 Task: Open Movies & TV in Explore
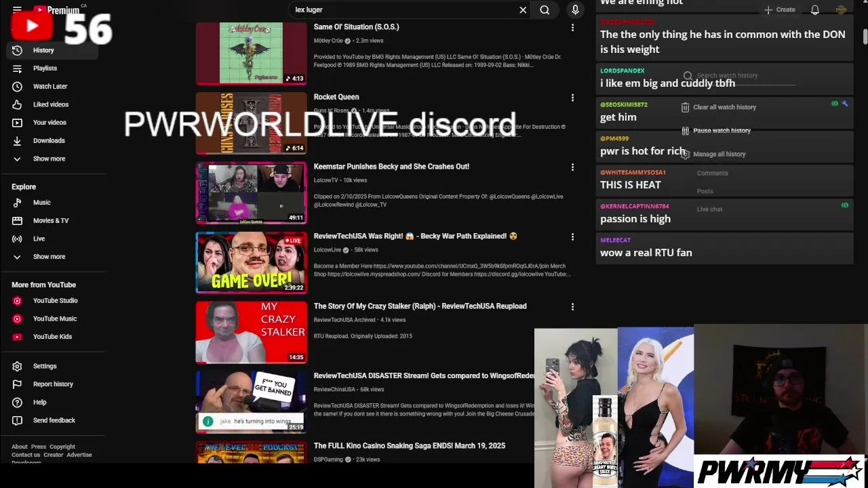[x=51, y=221]
